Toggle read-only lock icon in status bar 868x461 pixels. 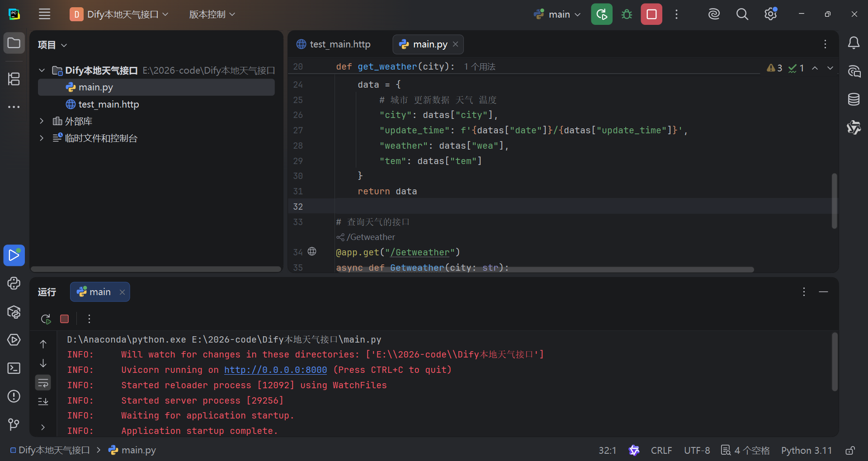coord(850,450)
